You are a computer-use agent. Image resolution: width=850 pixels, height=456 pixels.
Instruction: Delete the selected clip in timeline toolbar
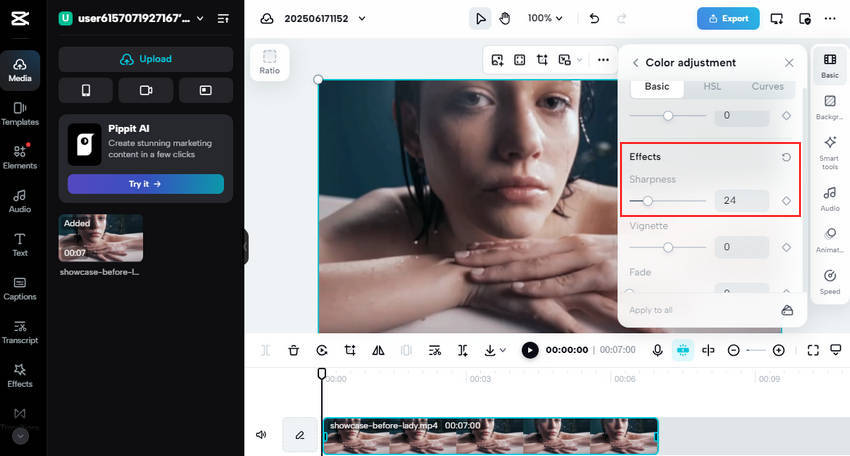pyautogui.click(x=293, y=350)
